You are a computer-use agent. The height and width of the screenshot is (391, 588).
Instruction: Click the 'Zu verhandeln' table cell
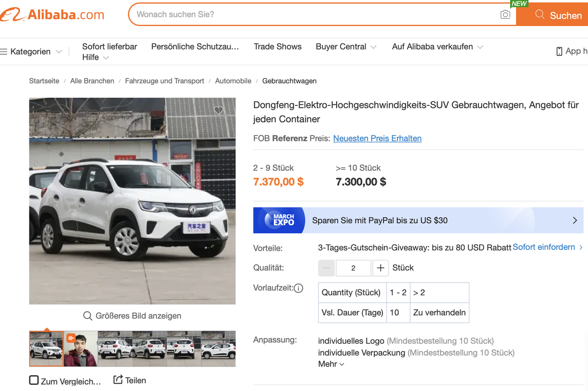click(440, 313)
